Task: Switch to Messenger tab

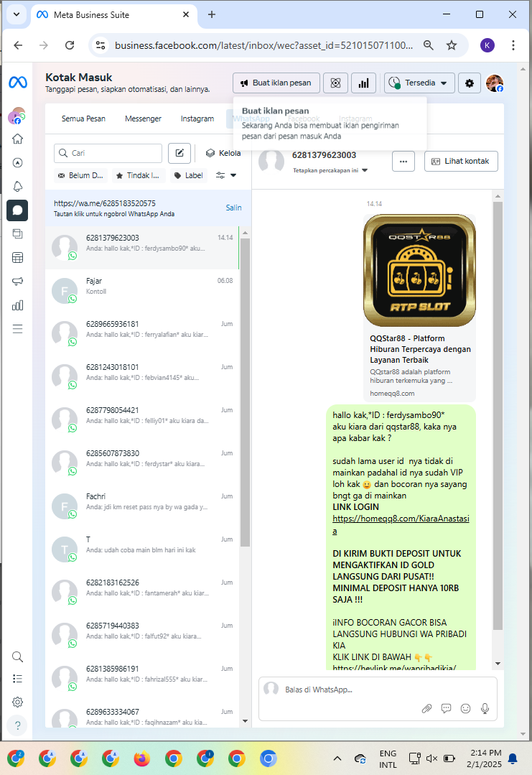Action: point(144,119)
